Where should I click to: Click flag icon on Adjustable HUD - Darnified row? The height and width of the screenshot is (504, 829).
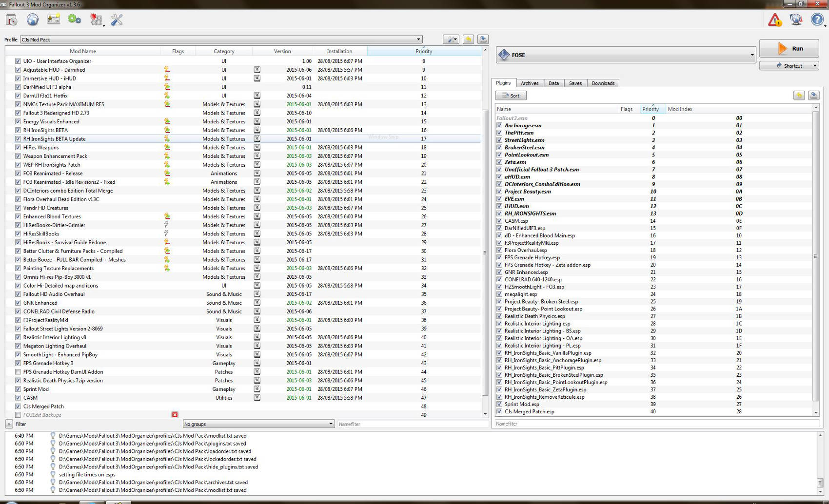pos(167,70)
